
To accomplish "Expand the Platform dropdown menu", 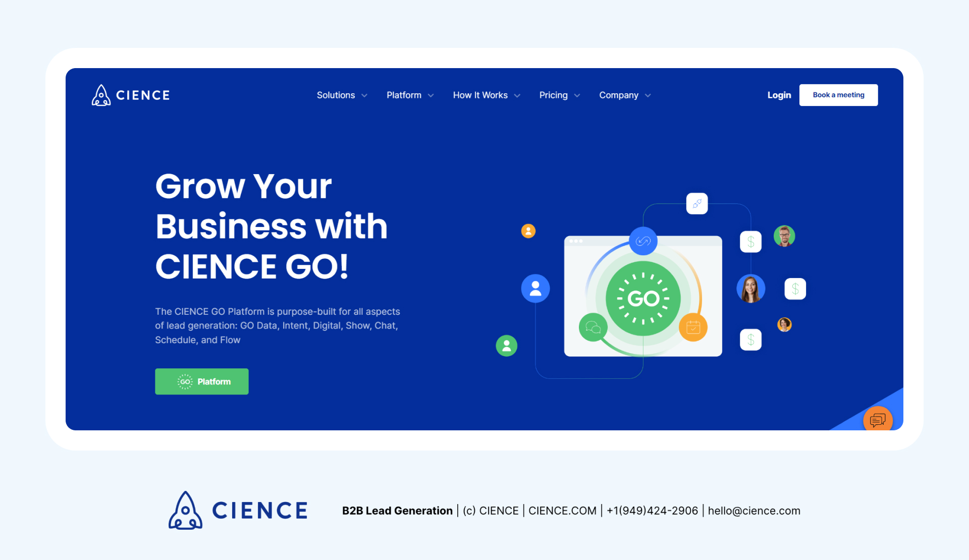I will click(x=409, y=95).
